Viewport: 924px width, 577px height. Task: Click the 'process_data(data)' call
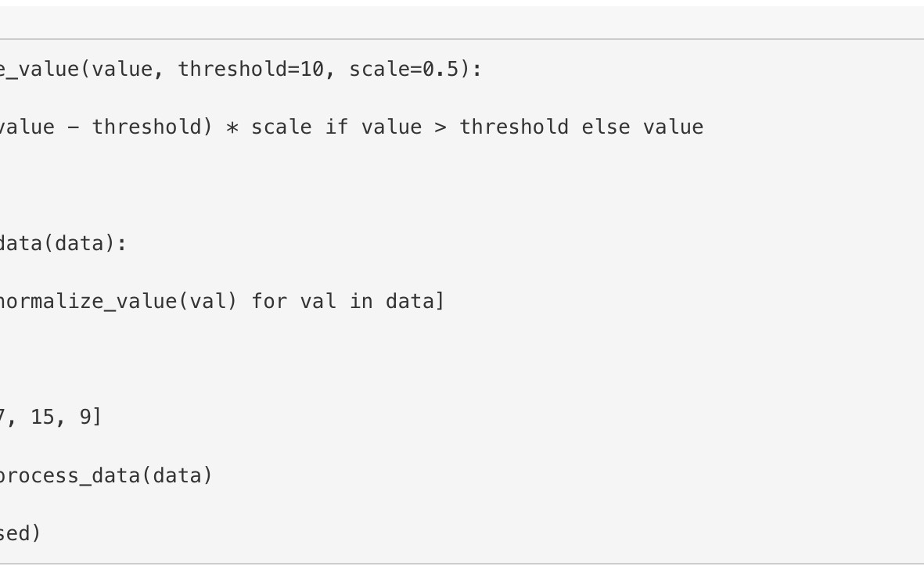pyautogui.click(x=105, y=476)
